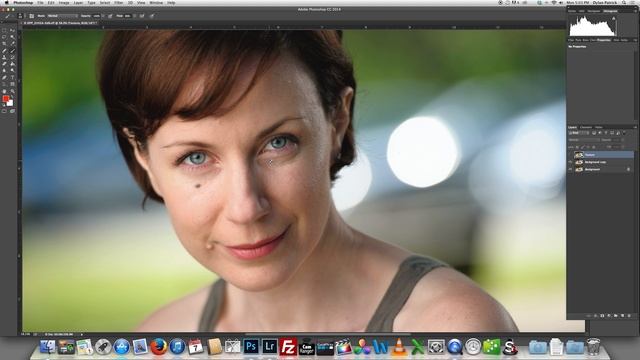Toggle pressure for size in options bar

click(152, 16)
